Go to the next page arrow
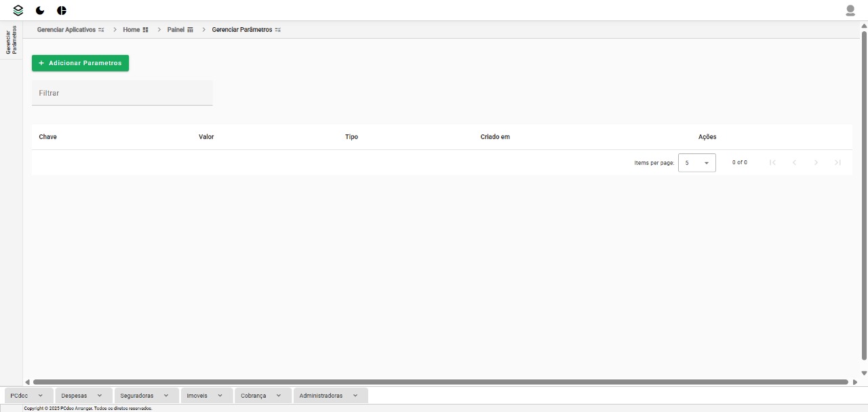The width and height of the screenshot is (868, 412). tap(816, 163)
